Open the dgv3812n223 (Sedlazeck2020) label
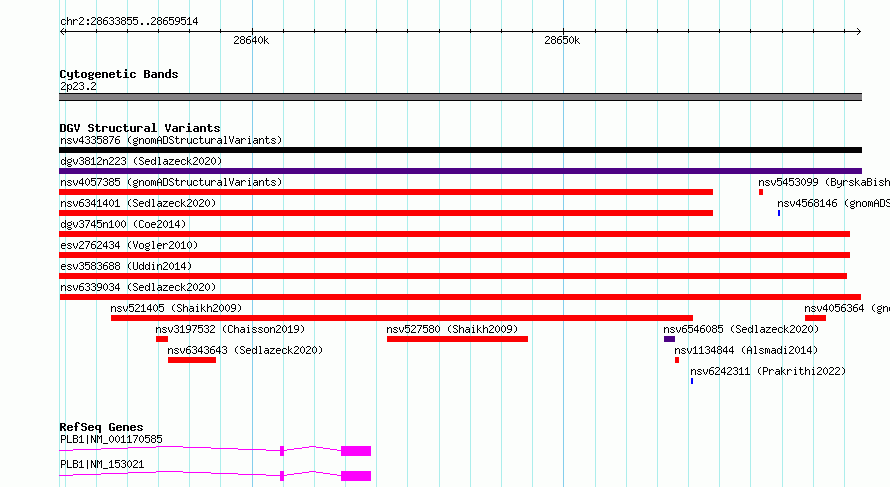This screenshot has width=890, height=487. tap(141, 161)
